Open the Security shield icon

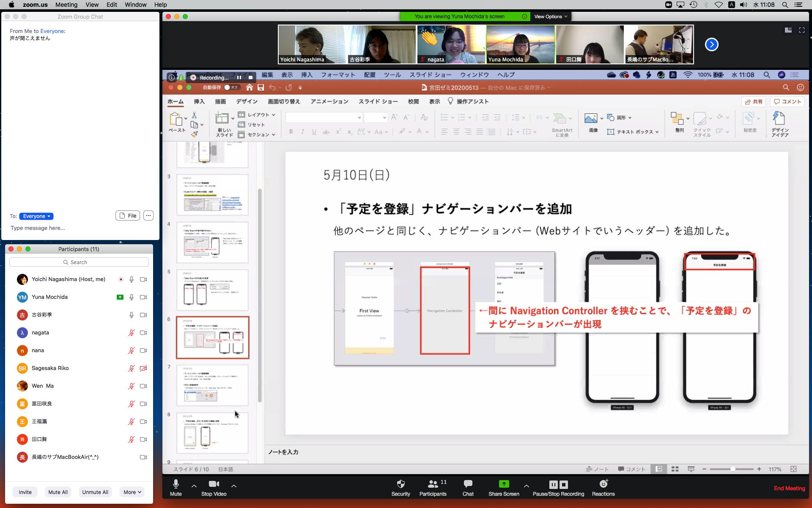click(401, 484)
